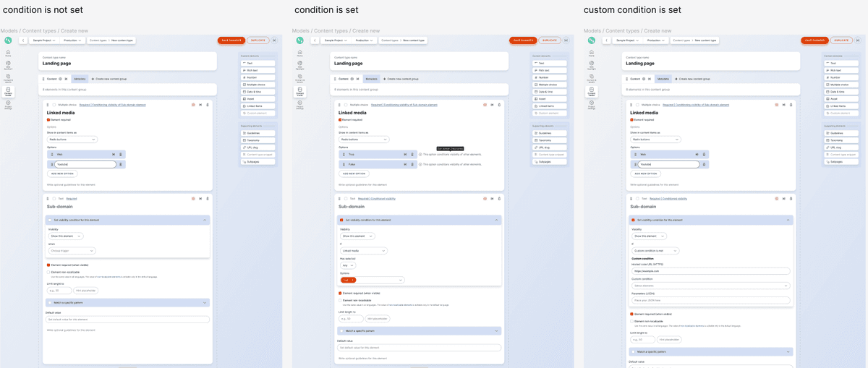Open 'Custom condition is met' dropdown
868x368 pixels.
click(655, 251)
